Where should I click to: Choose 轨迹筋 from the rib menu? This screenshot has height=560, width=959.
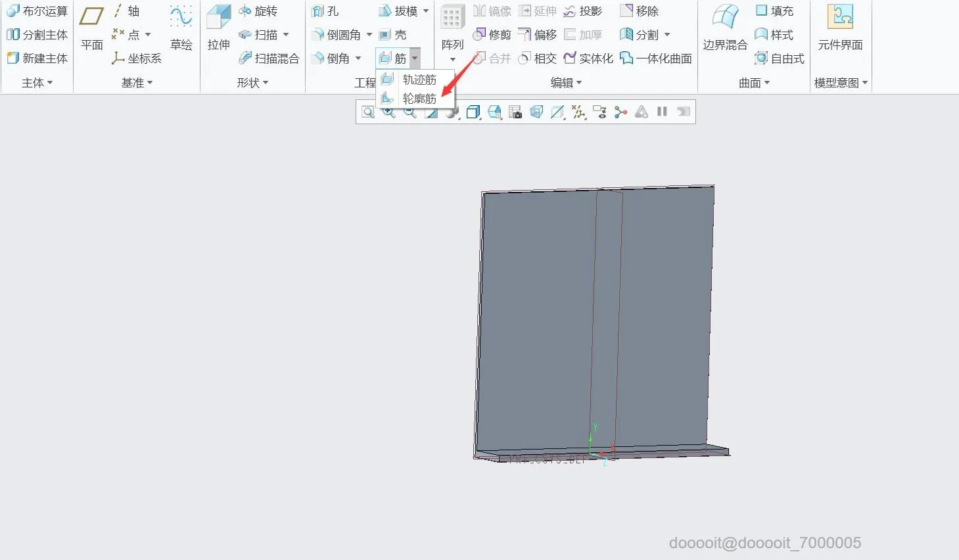pos(420,80)
